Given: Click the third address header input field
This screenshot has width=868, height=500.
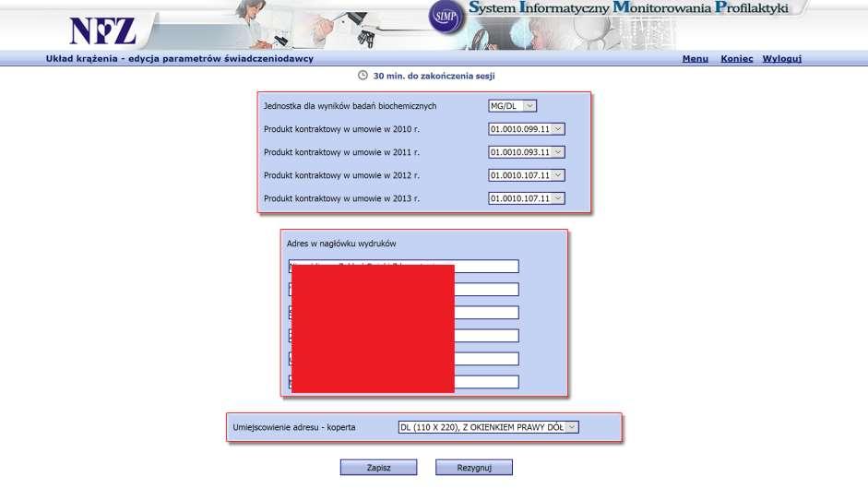Looking at the screenshot, I should pyautogui.click(x=403, y=313).
